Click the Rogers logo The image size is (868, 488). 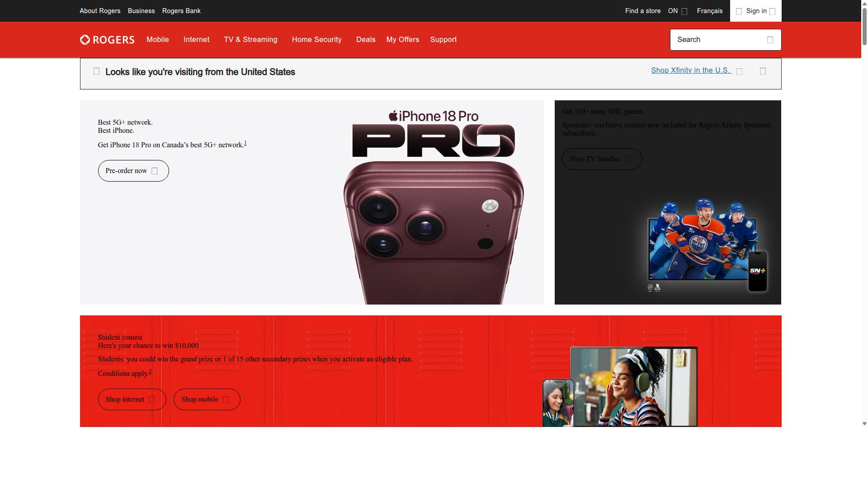tap(107, 40)
